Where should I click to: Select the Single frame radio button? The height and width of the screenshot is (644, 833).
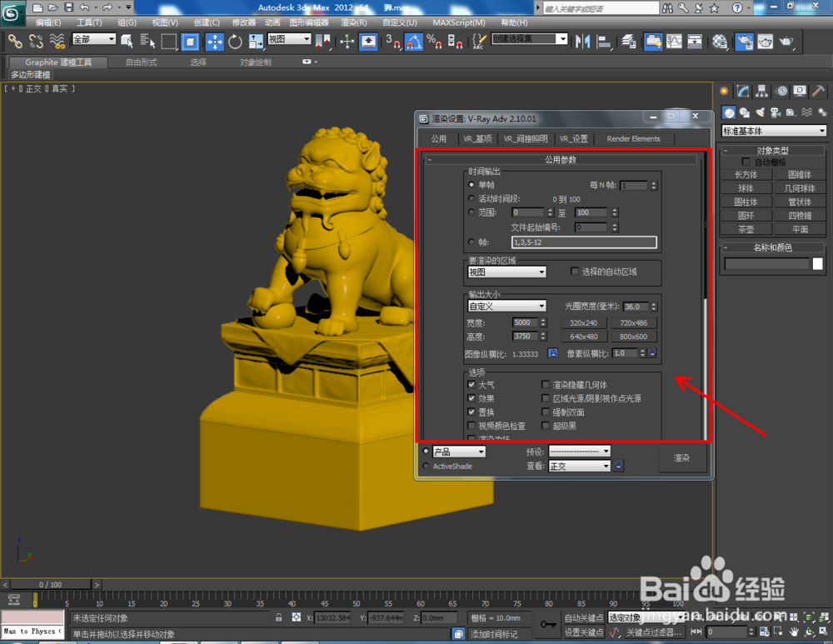pyautogui.click(x=471, y=184)
